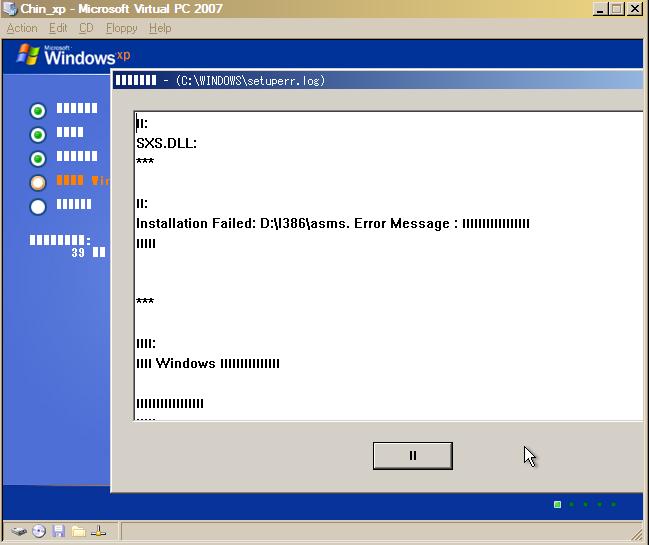Click the hard disk activity icon
Image resolution: width=649 pixels, height=545 pixels.
[19, 531]
